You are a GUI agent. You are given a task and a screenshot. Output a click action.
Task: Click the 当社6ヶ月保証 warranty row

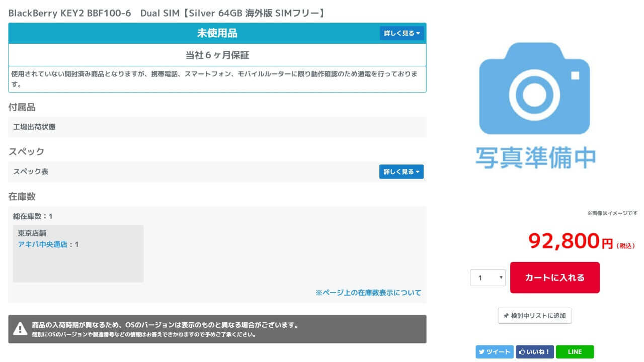click(x=217, y=55)
